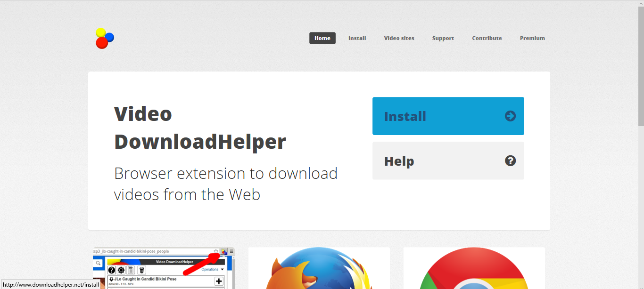The image size is (644, 289).
Task: Expand the Operations dropdown in the screenshot
Action: [x=213, y=269]
